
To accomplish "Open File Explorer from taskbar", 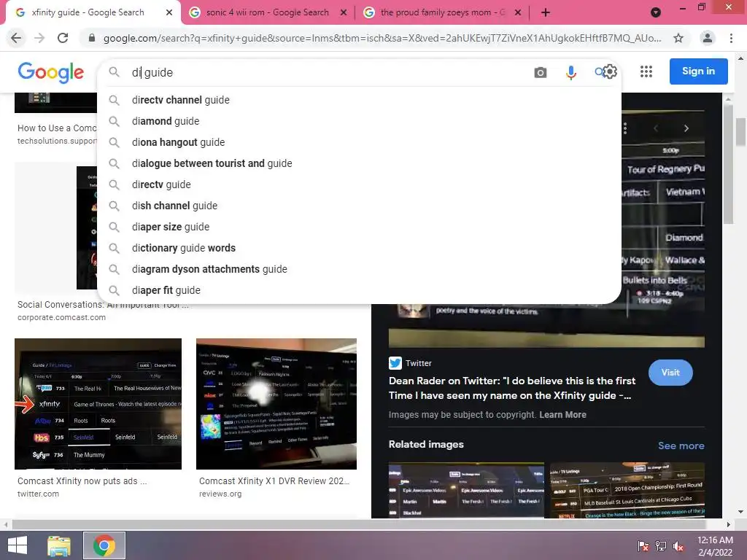I will pos(59,545).
